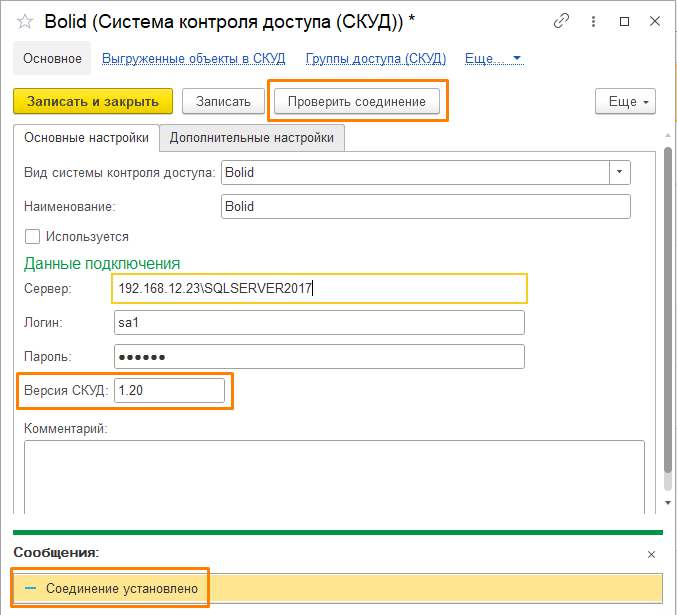Click the Записать button
The width and height of the screenshot is (677, 615).
click(x=224, y=101)
